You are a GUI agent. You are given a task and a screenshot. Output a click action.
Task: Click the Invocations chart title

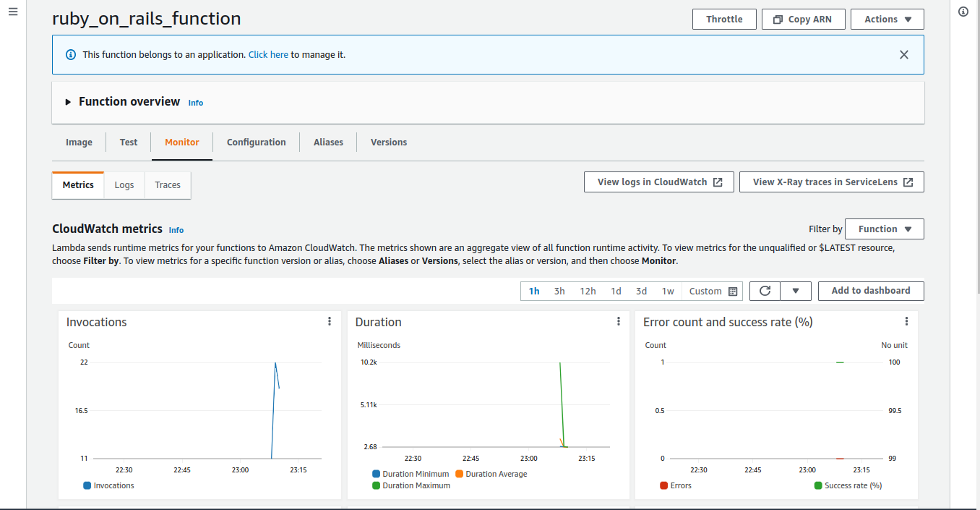click(x=96, y=322)
